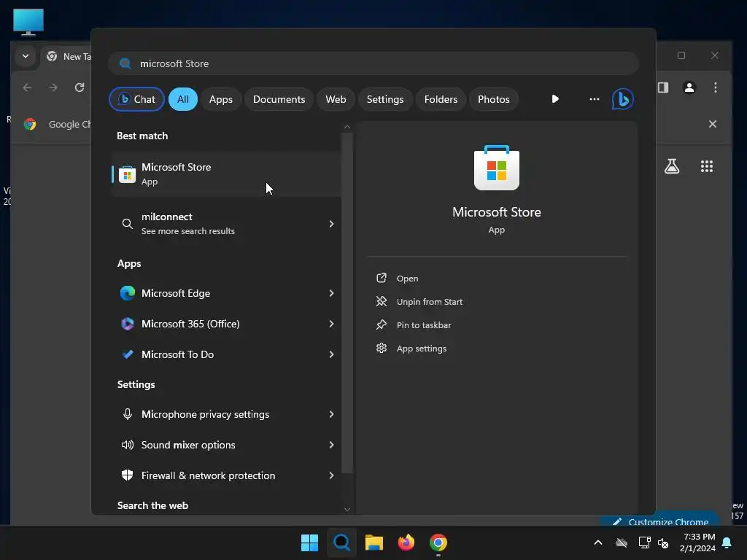The width and height of the screenshot is (747, 560).
Task: Click the scroll down arrow of results list
Action: 347,509
